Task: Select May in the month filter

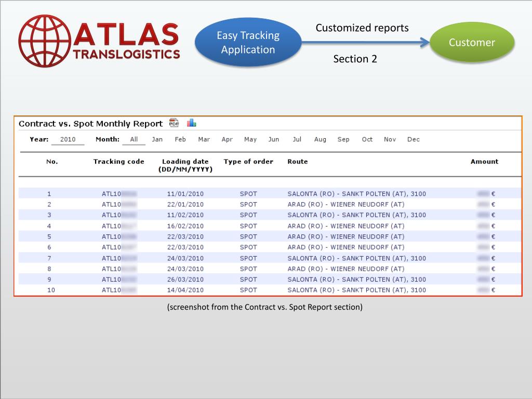Action: tap(250, 139)
